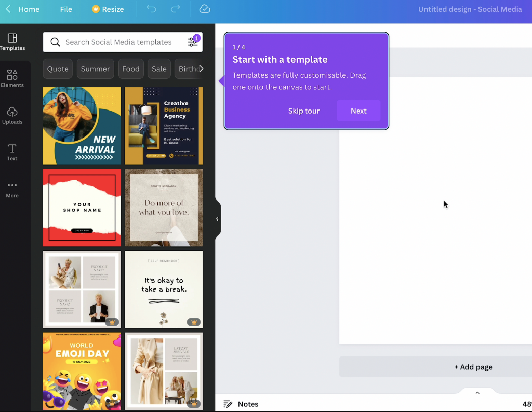Add a new page to the design
The width and height of the screenshot is (532, 412).
click(x=473, y=367)
